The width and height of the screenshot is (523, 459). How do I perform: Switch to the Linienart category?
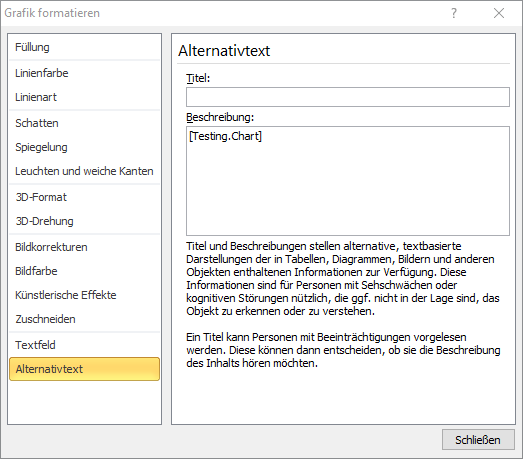pos(84,97)
